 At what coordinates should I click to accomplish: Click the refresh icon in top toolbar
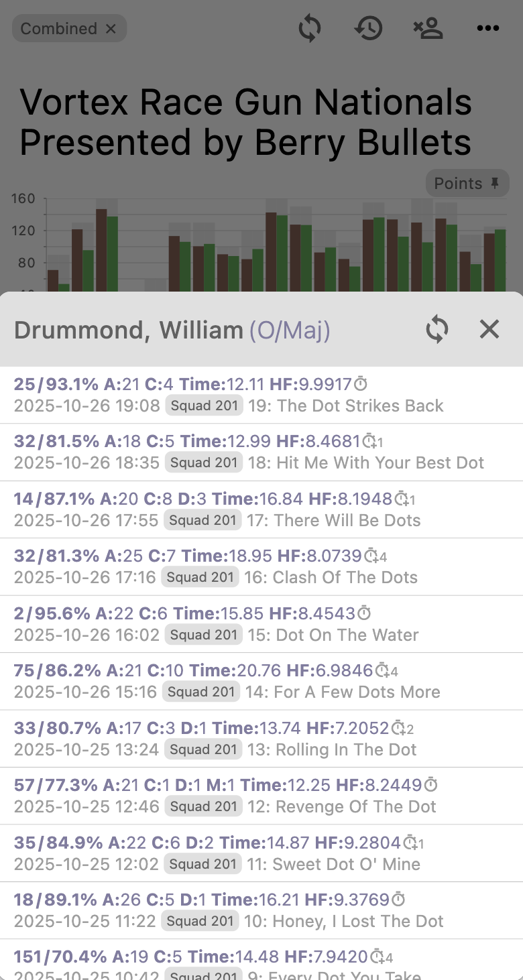(310, 28)
